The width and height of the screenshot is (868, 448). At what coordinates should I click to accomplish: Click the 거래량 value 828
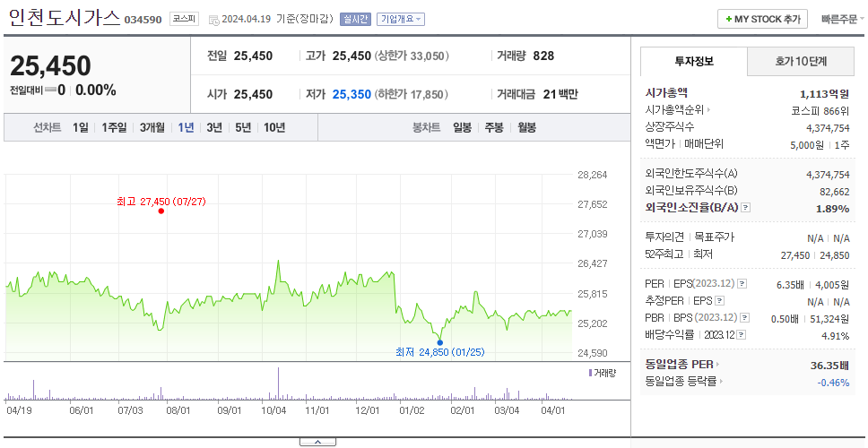pyautogui.click(x=543, y=56)
